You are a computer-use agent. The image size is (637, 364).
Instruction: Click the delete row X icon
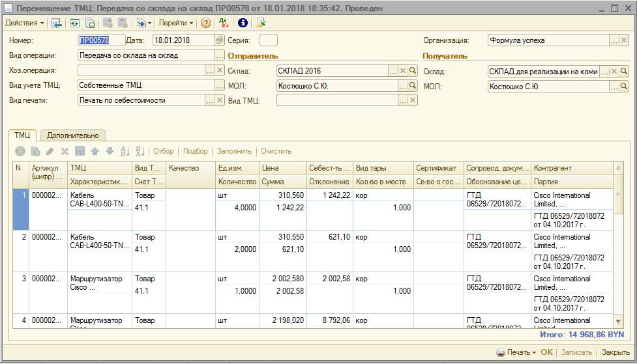pyautogui.click(x=65, y=151)
